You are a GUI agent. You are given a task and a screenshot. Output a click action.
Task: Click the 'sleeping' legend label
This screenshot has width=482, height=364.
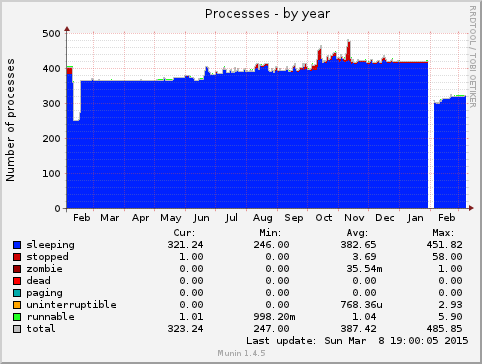pyautogui.click(x=51, y=245)
